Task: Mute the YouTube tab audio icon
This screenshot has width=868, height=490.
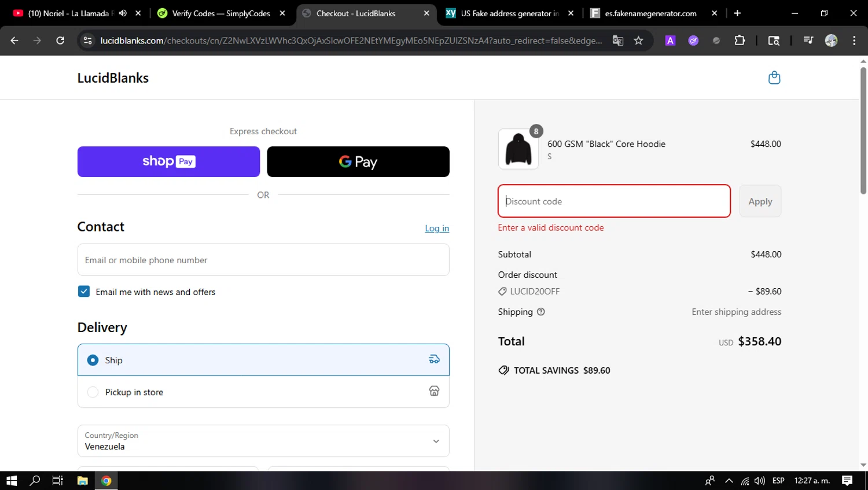Action: tap(123, 13)
